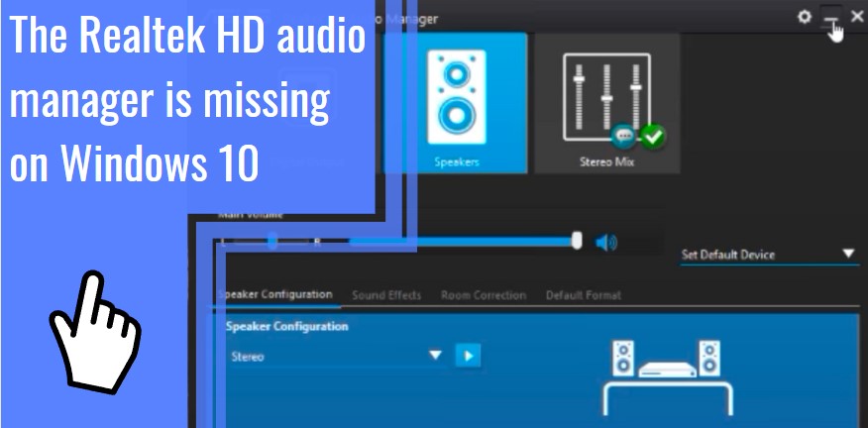The height and width of the screenshot is (428, 868).
Task: Minimize the audio manager window
Action: click(x=830, y=18)
